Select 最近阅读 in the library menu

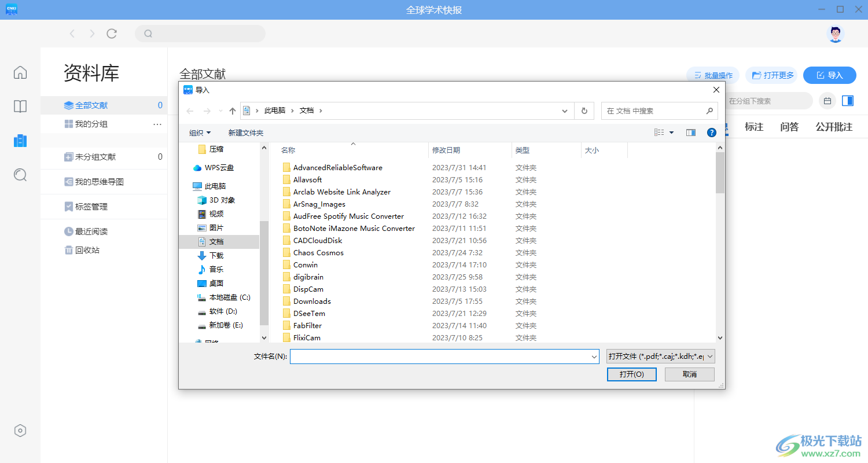[x=91, y=231]
